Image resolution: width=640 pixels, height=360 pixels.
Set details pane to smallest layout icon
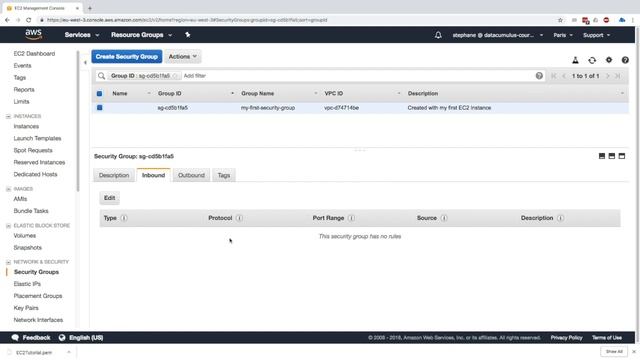point(602,156)
